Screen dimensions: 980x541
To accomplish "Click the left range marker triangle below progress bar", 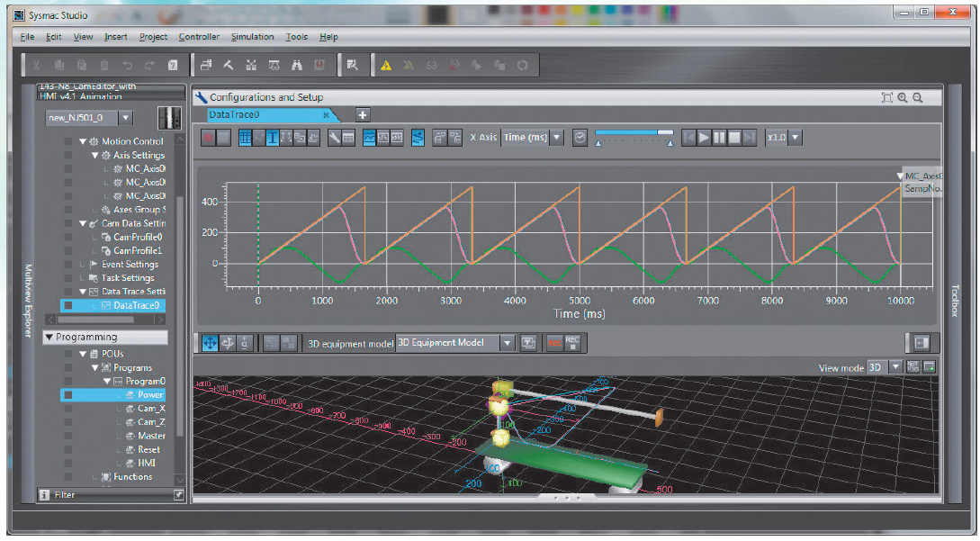I will pyautogui.click(x=598, y=143).
